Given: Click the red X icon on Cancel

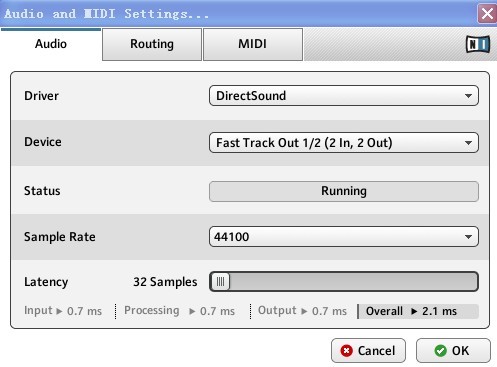Looking at the screenshot, I should click(x=346, y=351).
